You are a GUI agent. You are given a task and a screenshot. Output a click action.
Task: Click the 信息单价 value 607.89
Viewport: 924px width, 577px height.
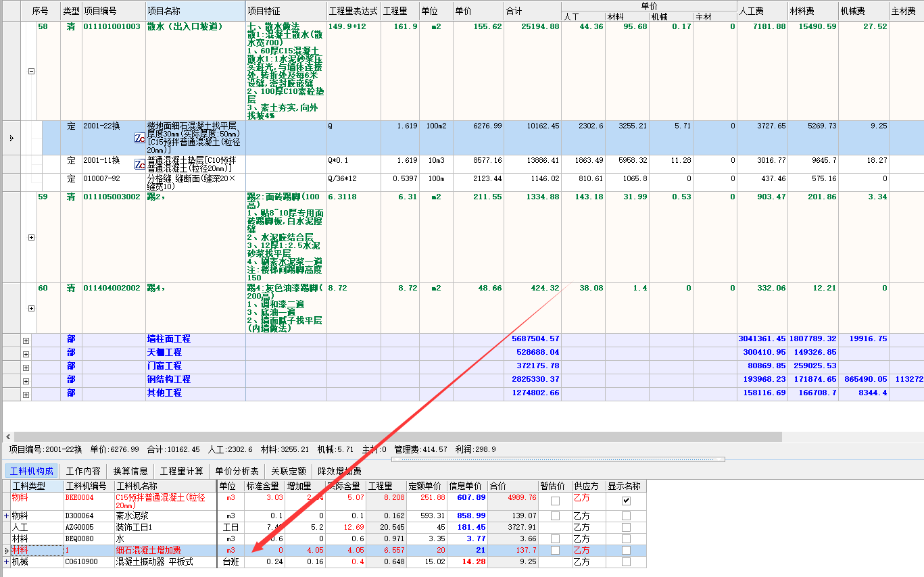(x=471, y=497)
